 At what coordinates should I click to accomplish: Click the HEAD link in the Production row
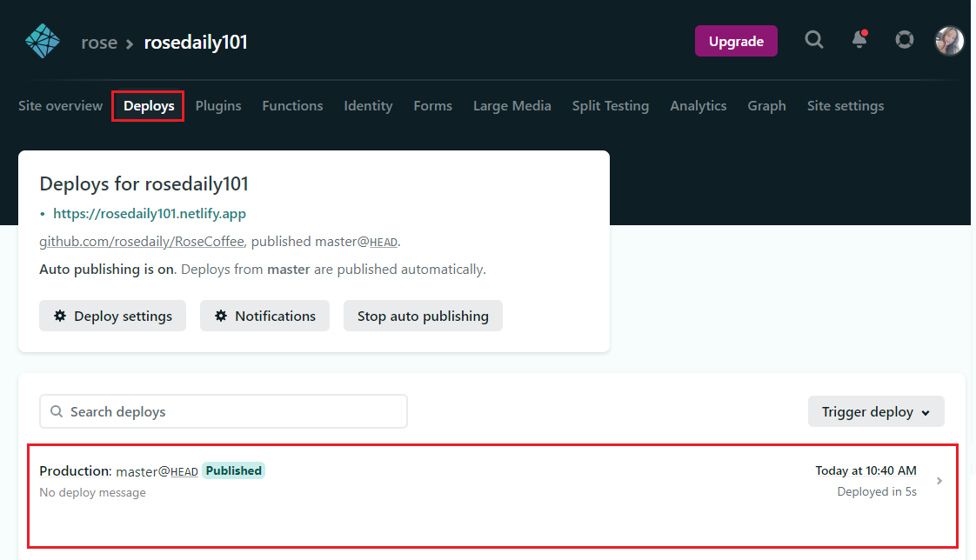coord(184,472)
